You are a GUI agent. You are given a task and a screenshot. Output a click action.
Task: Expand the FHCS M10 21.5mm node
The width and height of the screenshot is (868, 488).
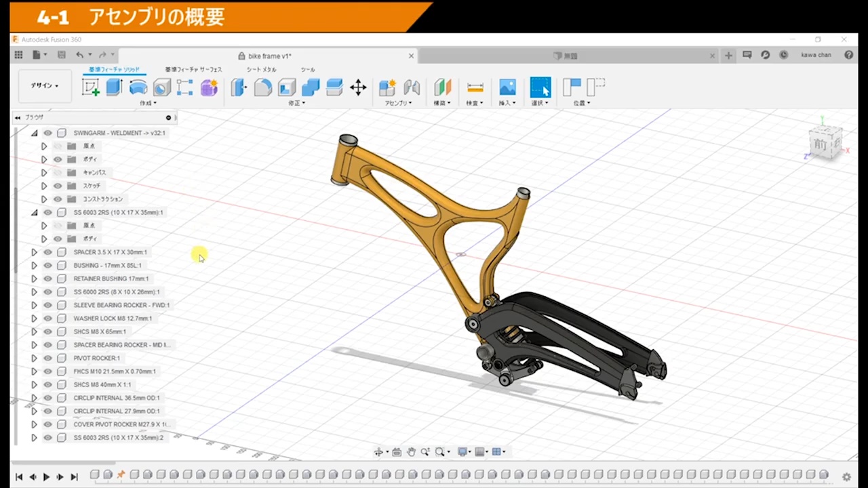[x=34, y=371]
